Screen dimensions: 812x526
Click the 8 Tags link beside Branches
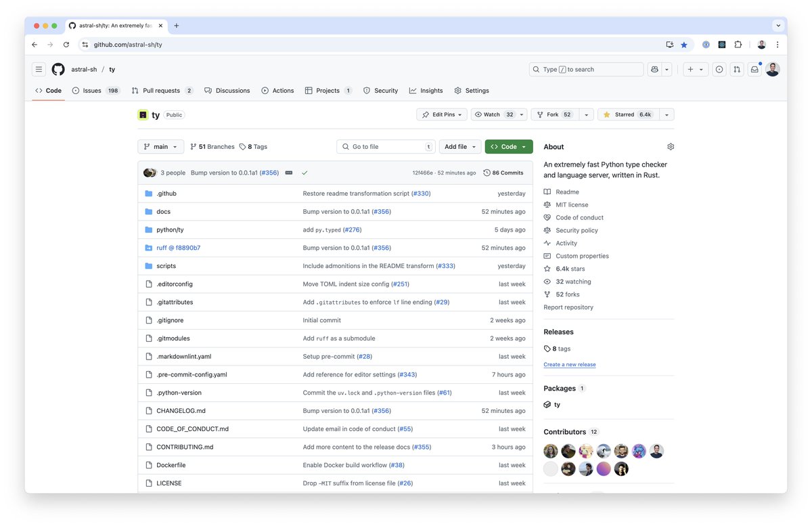pos(254,147)
